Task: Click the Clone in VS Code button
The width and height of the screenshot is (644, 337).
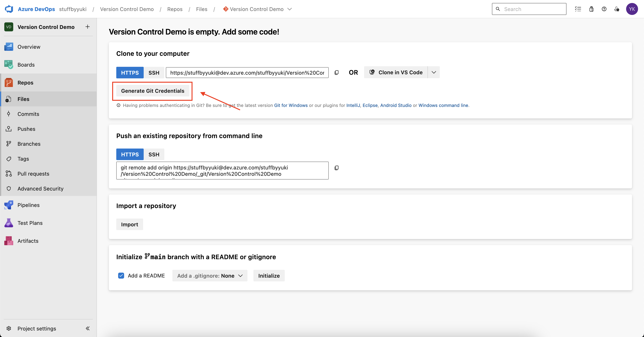Action: (x=396, y=72)
